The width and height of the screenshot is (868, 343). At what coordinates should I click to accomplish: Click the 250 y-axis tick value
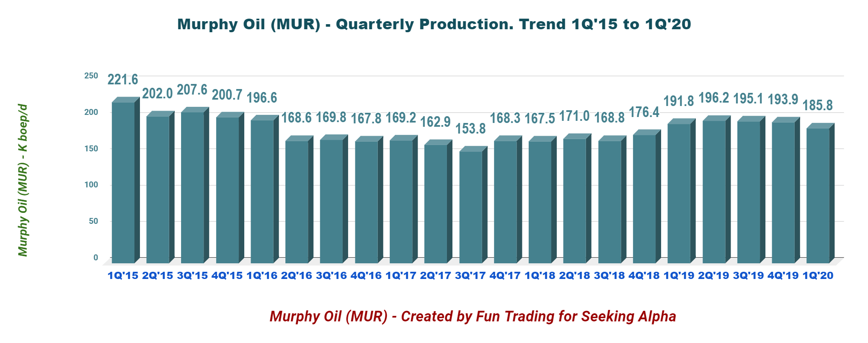point(91,76)
